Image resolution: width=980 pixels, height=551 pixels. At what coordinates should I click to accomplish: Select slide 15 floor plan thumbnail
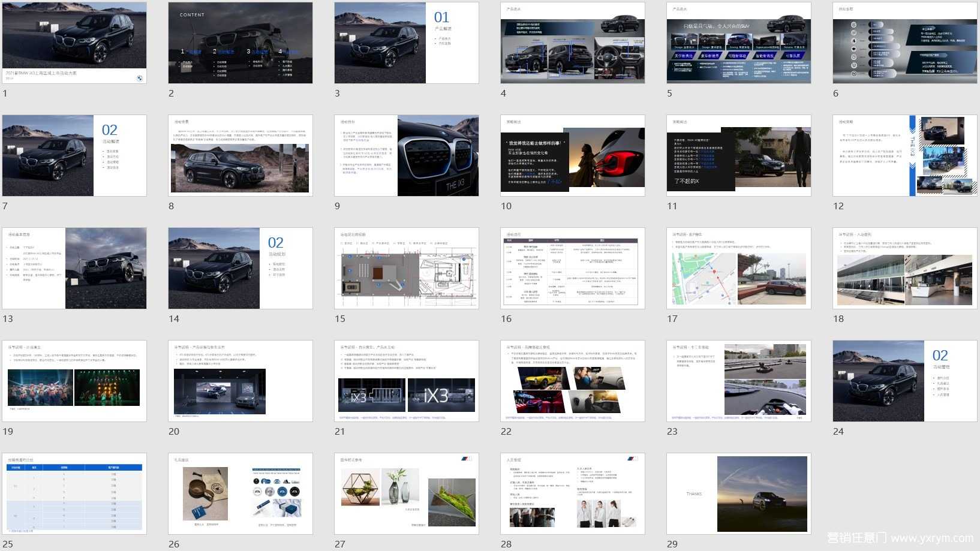407,268
